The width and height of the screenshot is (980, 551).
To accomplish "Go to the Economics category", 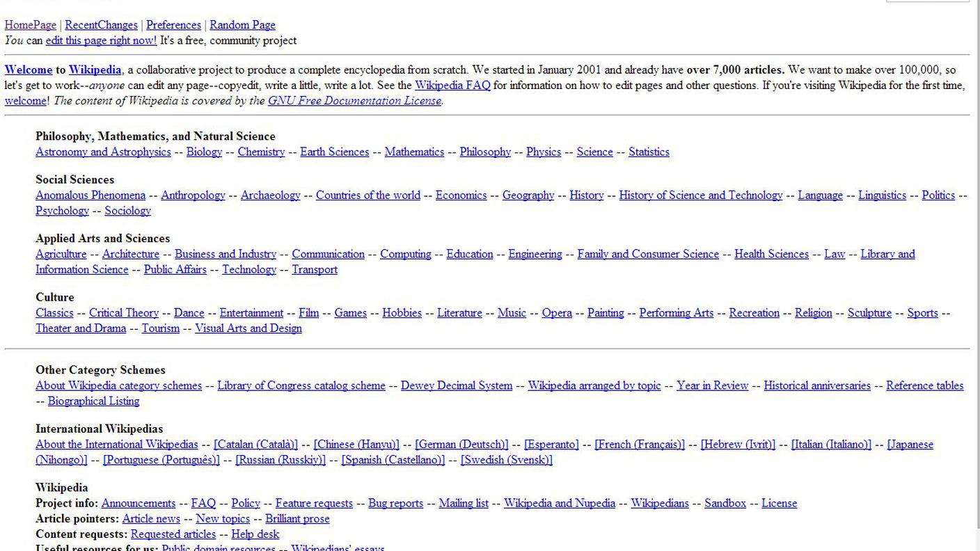I will tap(461, 195).
